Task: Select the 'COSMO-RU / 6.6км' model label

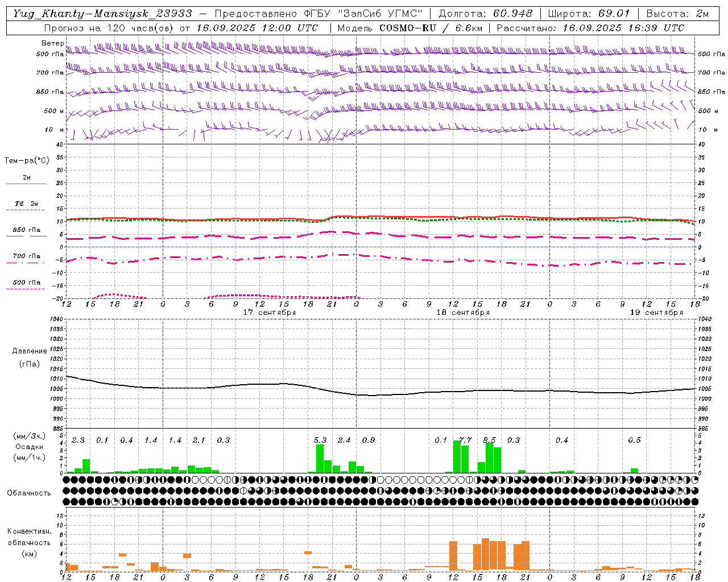Action: [x=431, y=28]
